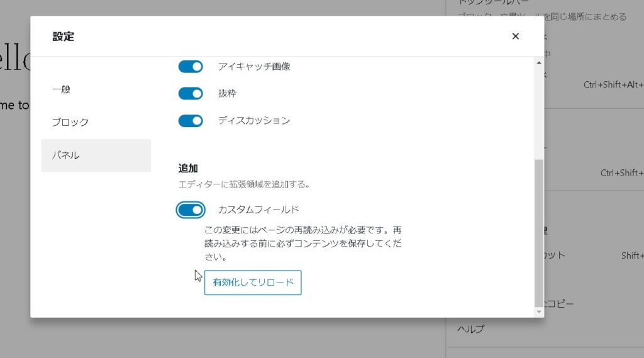Click the scrollbar up arrow in dialog
644x358 pixels.
click(x=539, y=63)
